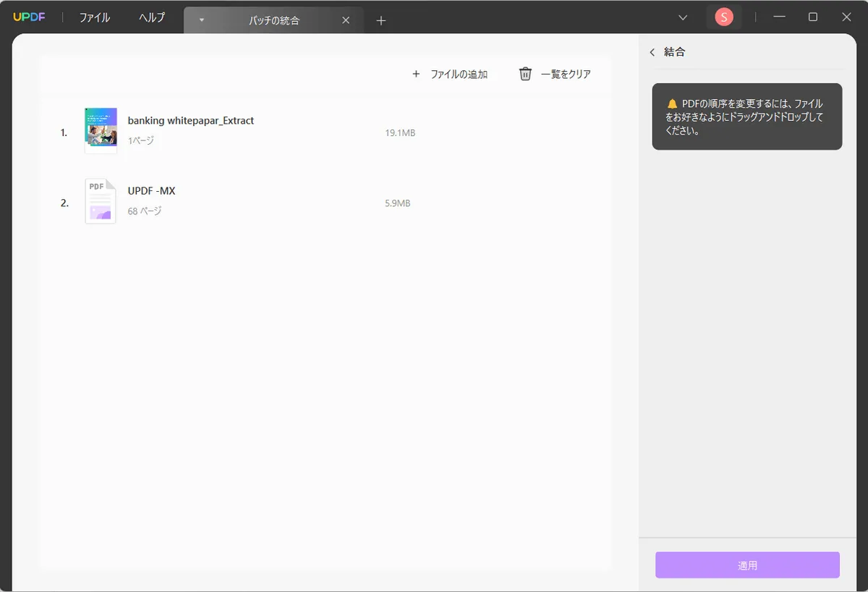Click the 68 ページ page count text
The width and height of the screenshot is (868, 592).
(145, 211)
